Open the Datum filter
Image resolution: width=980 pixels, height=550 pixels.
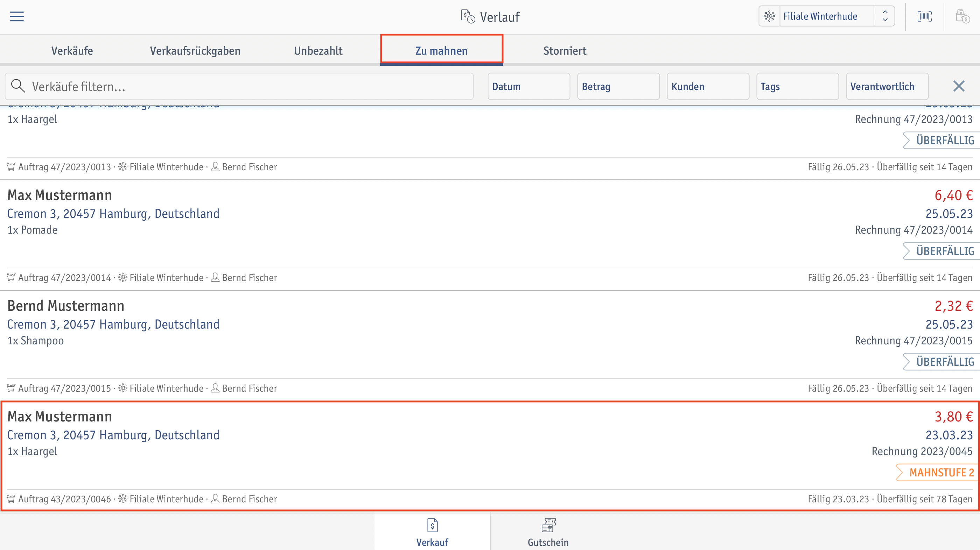click(x=529, y=87)
